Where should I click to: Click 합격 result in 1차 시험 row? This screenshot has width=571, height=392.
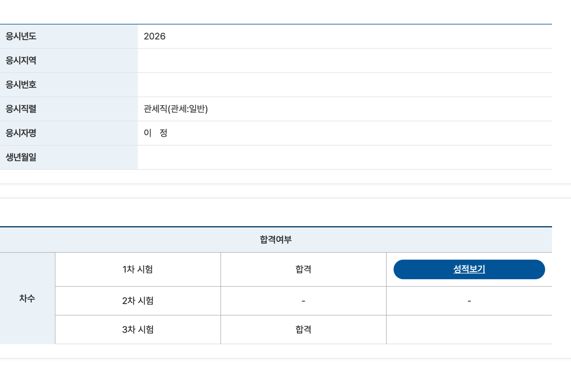[303, 269]
